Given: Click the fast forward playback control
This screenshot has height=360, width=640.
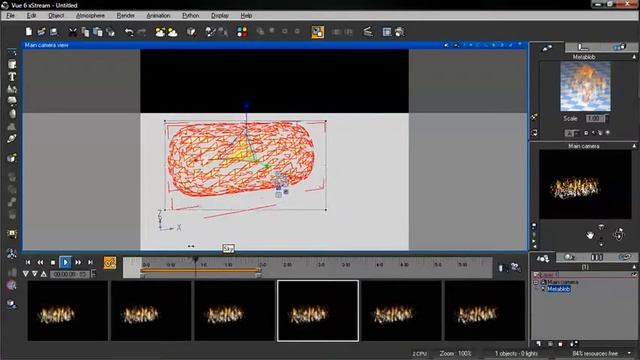Looking at the screenshot, I should pos(78,262).
